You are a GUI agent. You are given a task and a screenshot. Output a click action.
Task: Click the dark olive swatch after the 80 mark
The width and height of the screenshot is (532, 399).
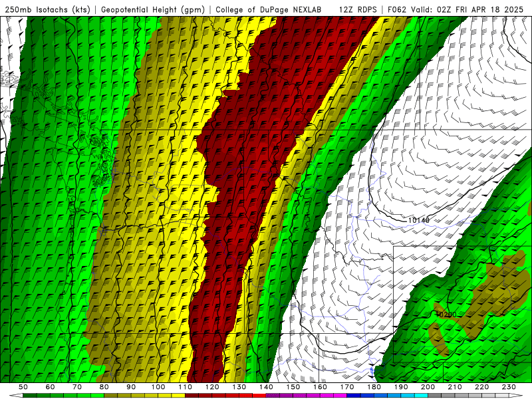tap(110, 396)
